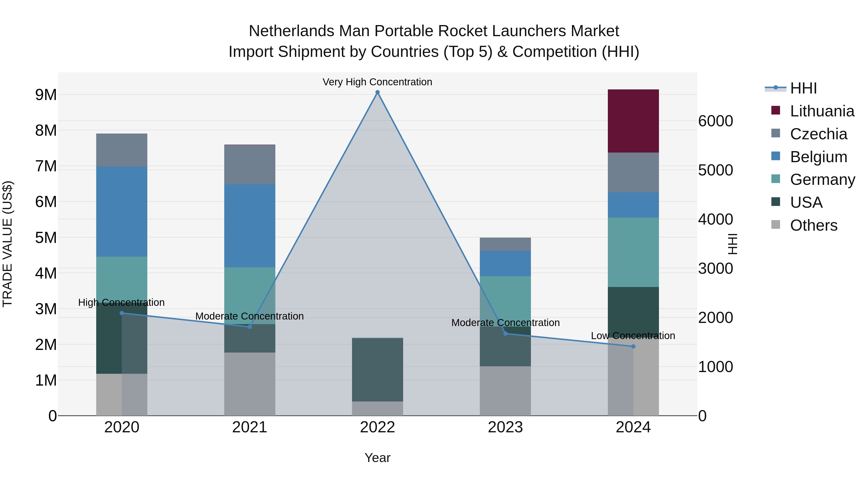Click the 5M tick on trade value axis
The width and height of the screenshot is (868, 488).
point(46,237)
